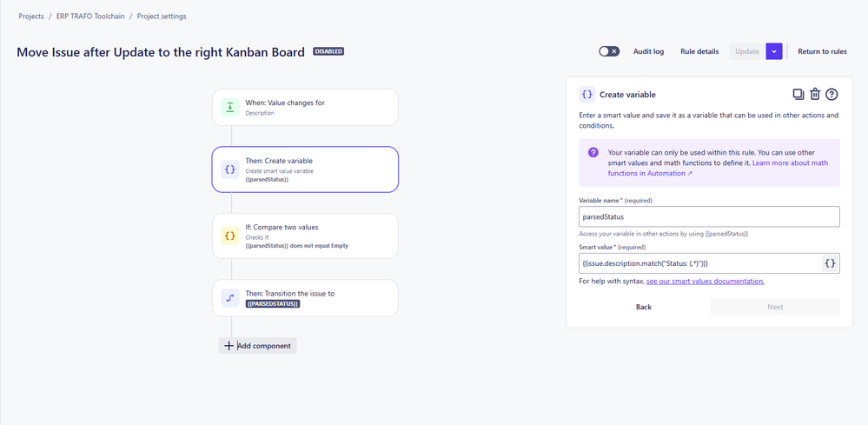This screenshot has height=425, width=868.
Task: Click the transition icon in Transition the issue step
Action: click(x=229, y=298)
